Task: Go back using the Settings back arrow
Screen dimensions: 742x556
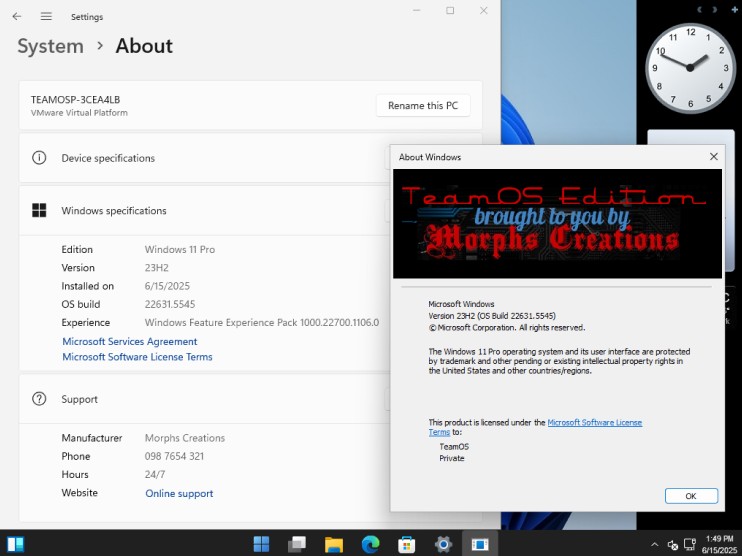Action: 17,17
